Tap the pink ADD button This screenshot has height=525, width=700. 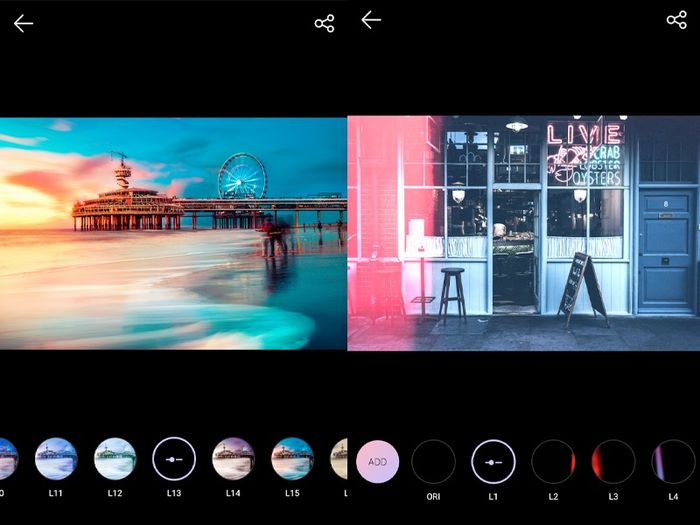[378, 462]
